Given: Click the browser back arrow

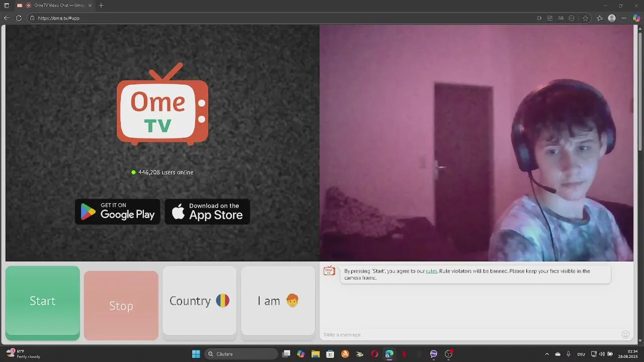Looking at the screenshot, I should [x=7, y=18].
